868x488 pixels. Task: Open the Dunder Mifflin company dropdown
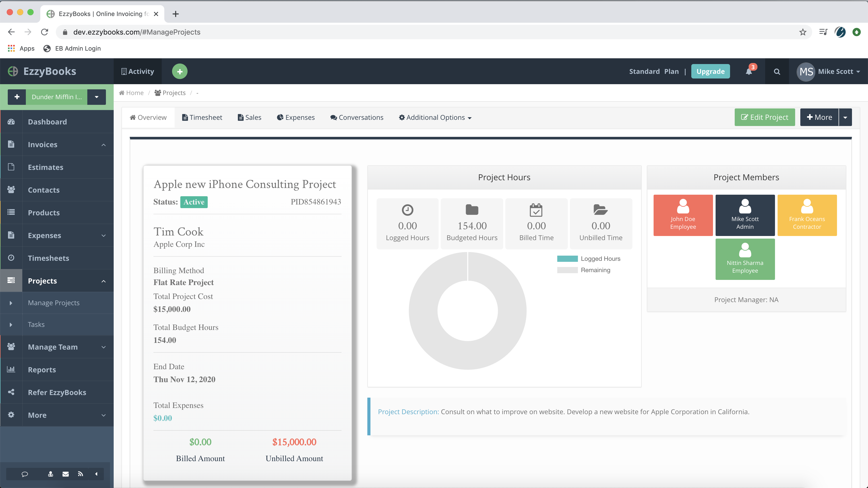pyautogui.click(x=96, y=97)
